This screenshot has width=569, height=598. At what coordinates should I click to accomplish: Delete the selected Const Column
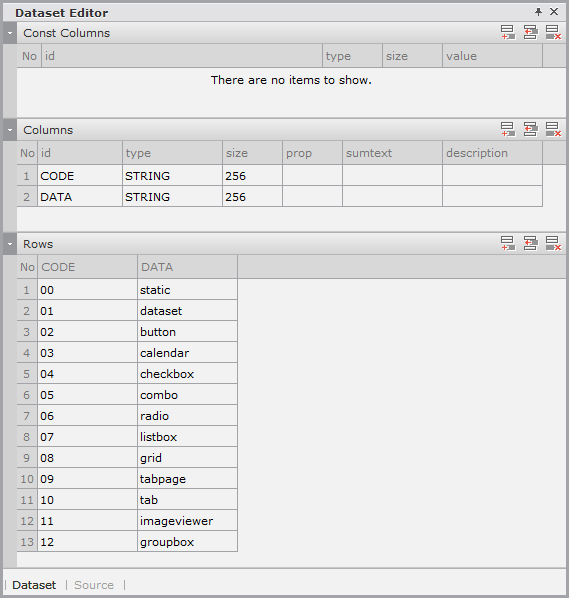tap(553, 33)
